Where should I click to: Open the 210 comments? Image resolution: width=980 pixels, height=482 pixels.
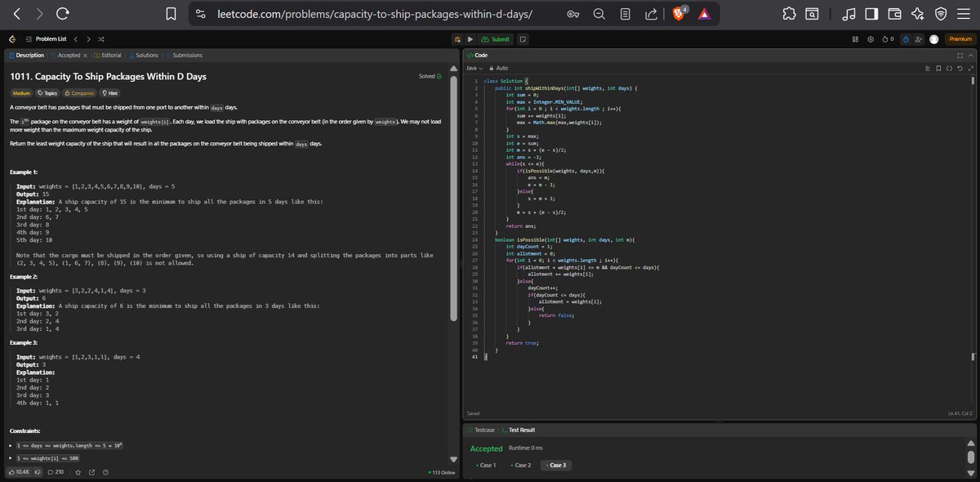coord(56,472)
